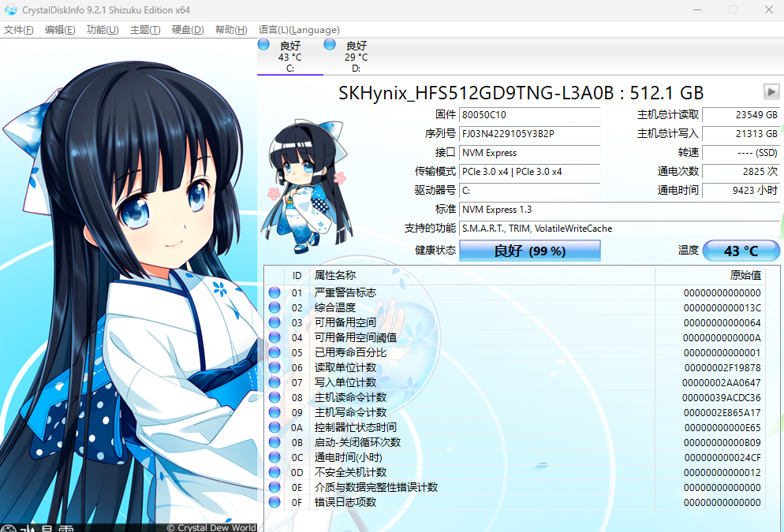Viewport: 784px width, 532px height.
Task: Click status orb for 0F 错误日志项数
Action: [x=274, y=502]
